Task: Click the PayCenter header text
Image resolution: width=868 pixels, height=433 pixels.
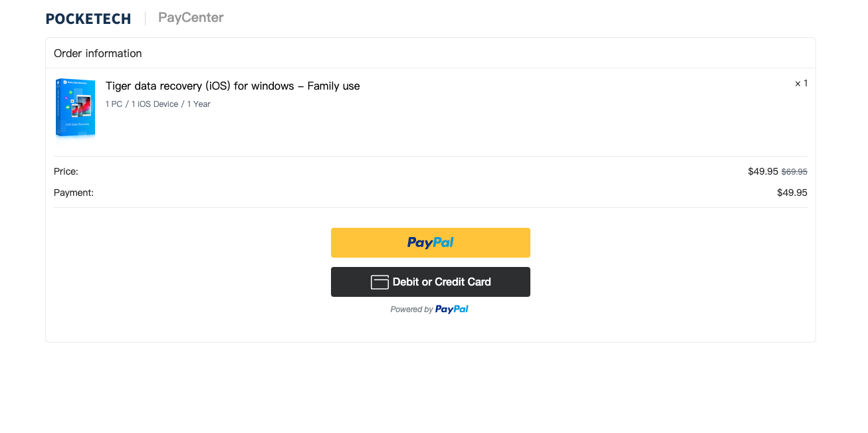Action: tap(191, 17)
